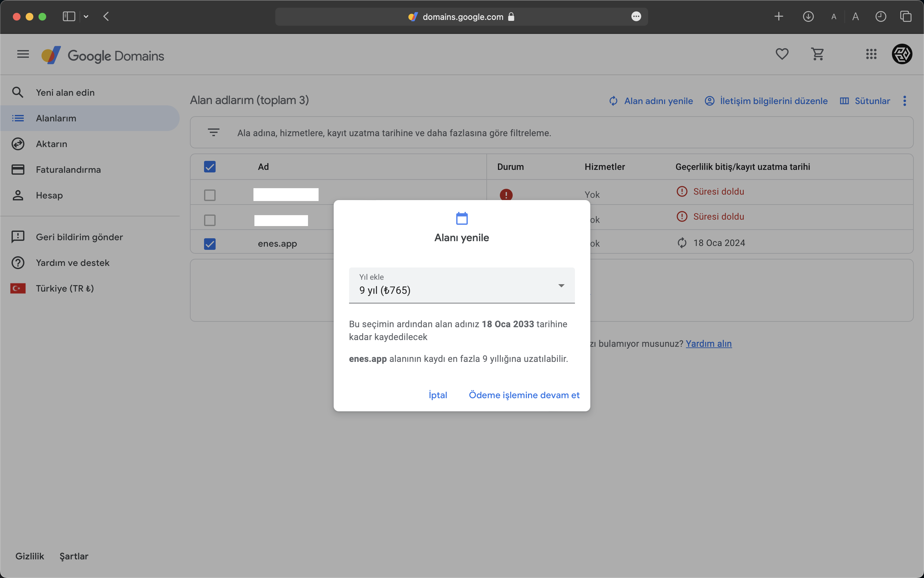The image size is (924, 578).
Task: Expand the Yıl ekle dropdown
Action: (x=462, y=285)
